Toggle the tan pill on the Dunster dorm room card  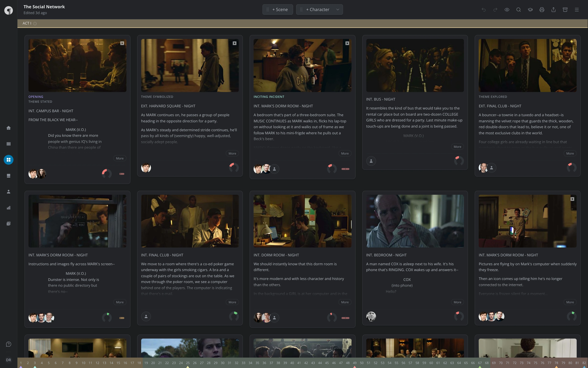point(122,318)
